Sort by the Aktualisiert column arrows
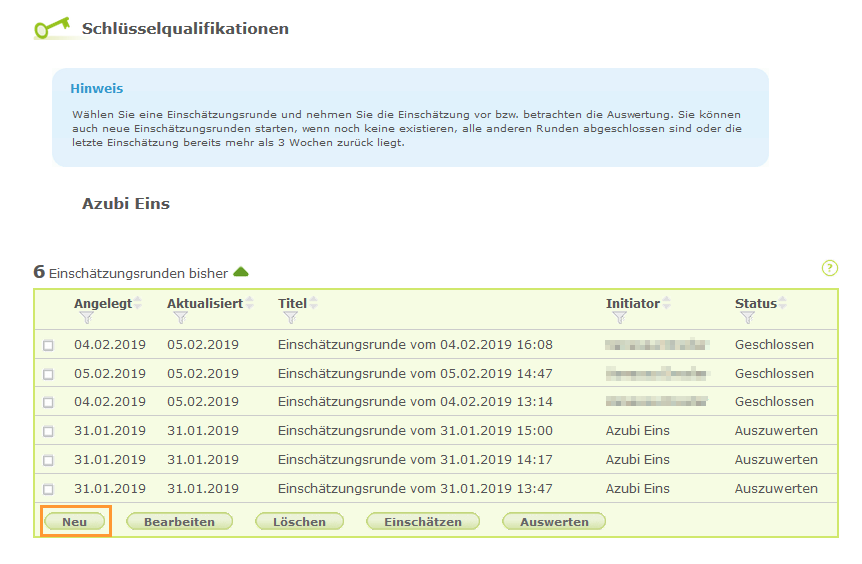Image resolution: width=862 pixels, height=564 pixels. (x=250, y=303)
